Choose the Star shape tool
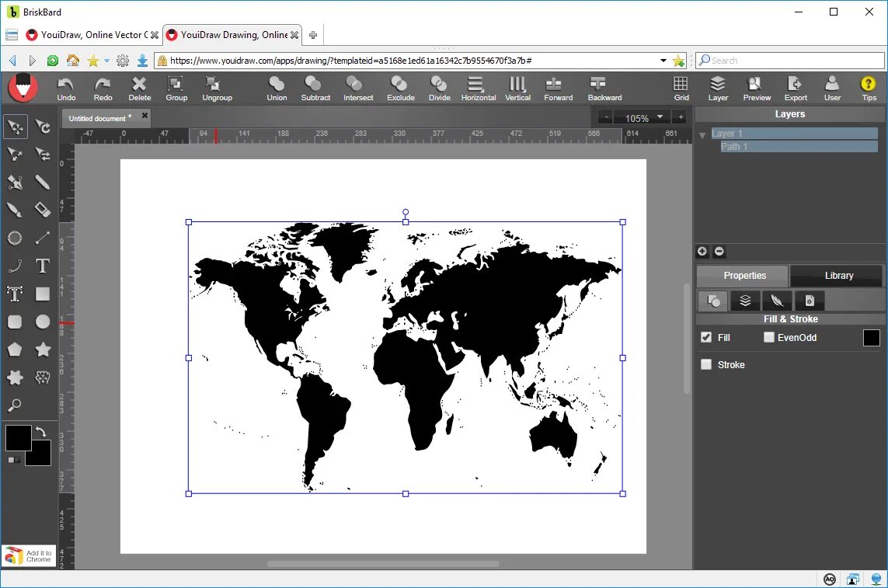The image size is (888, 588). click(43, 350)
